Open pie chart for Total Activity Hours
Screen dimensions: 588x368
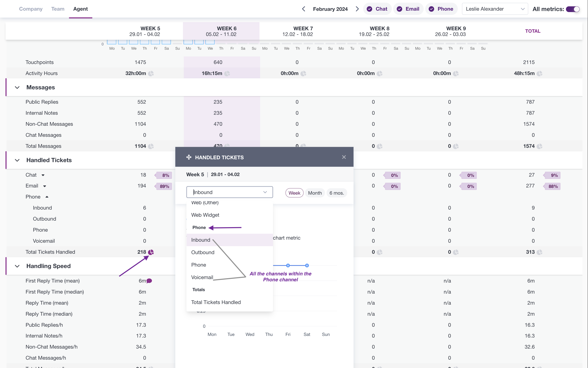point(539,74)
